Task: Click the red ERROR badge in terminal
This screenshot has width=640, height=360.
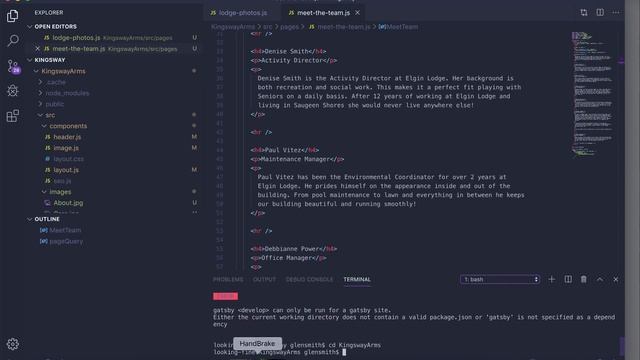Action: click(225, 296)
